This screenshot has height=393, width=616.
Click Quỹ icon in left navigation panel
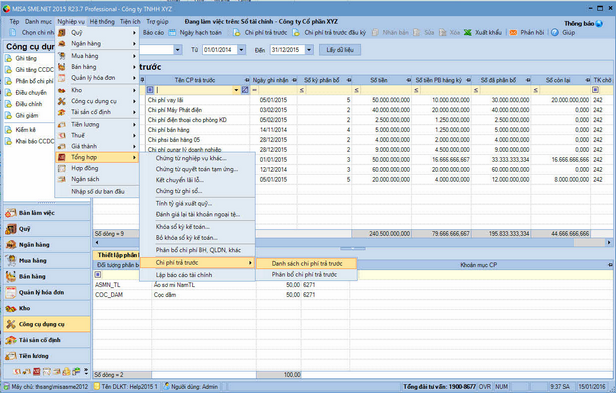click(x=11, y=229)
